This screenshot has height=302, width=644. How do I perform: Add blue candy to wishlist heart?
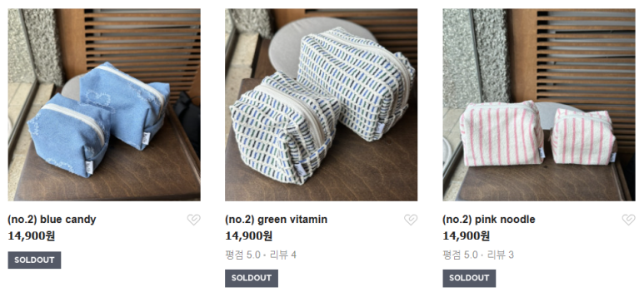(x=193, y=220)
